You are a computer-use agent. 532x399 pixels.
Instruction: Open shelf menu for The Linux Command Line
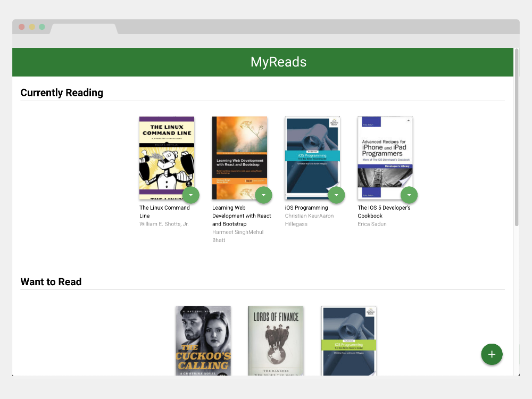click(190, 195)
